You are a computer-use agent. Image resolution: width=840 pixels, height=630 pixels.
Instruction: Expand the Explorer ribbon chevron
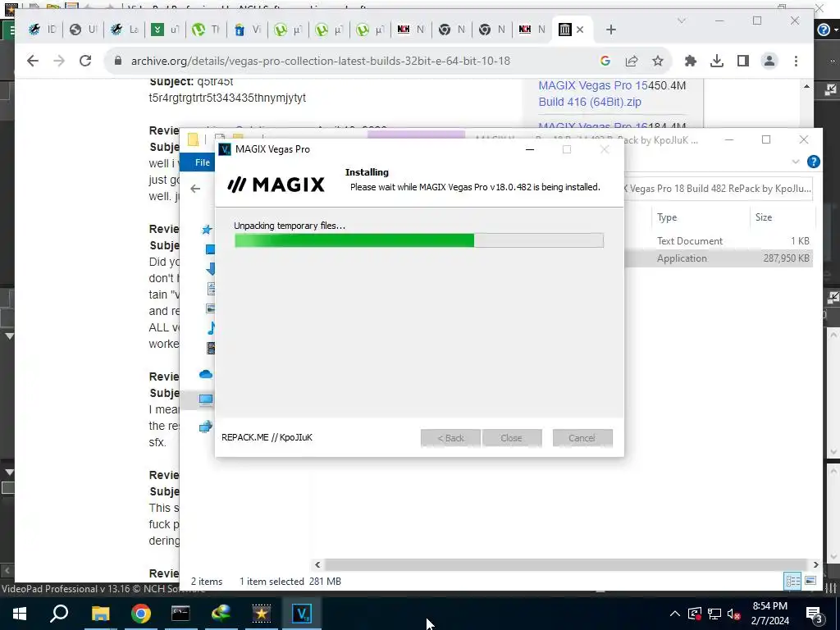pos(796,162)
